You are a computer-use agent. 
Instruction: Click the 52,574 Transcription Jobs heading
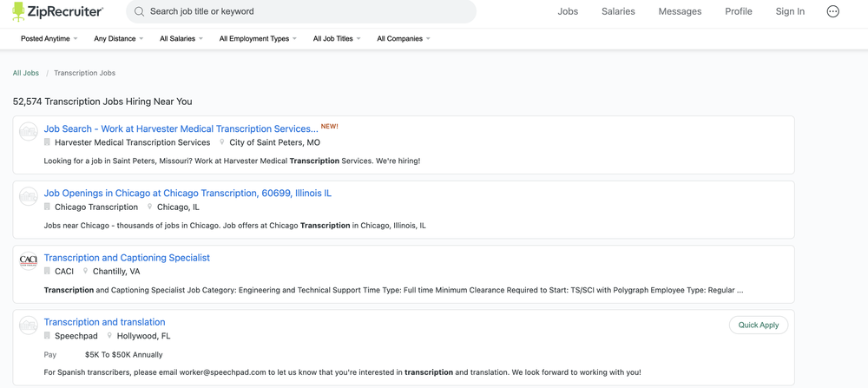click(x=102, y=102)
